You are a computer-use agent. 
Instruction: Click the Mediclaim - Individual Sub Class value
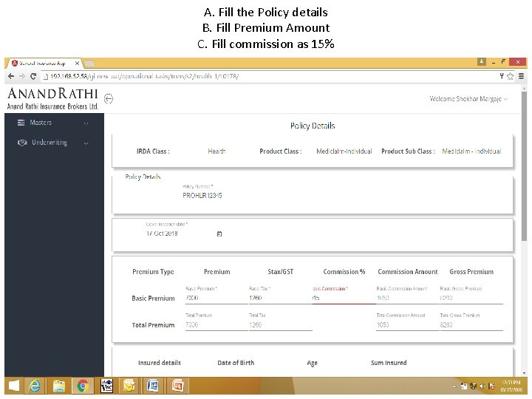point(471,151)
